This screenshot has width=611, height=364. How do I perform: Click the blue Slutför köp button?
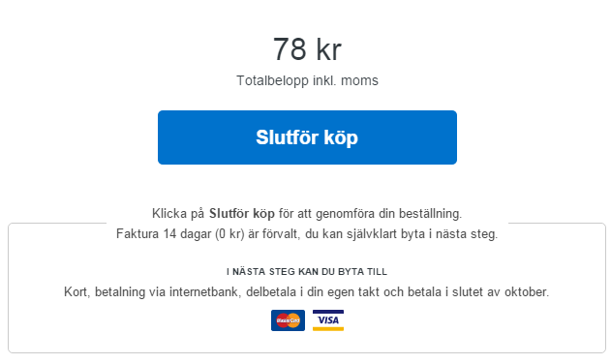(307, 137)
